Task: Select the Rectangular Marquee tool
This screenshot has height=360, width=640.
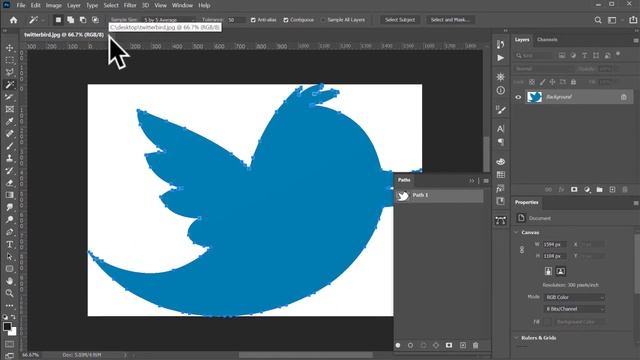Action: click(x=9, y=60)
